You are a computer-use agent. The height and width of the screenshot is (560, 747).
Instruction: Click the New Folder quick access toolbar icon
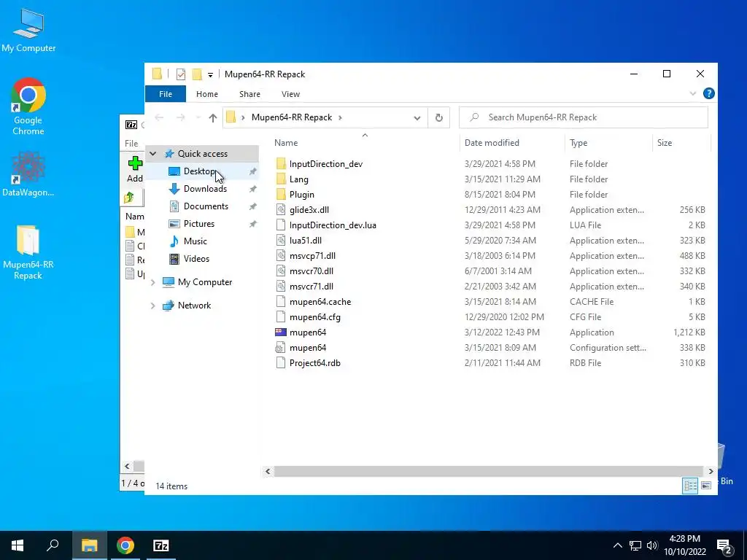pyautogui.click(x=197, y=74)
